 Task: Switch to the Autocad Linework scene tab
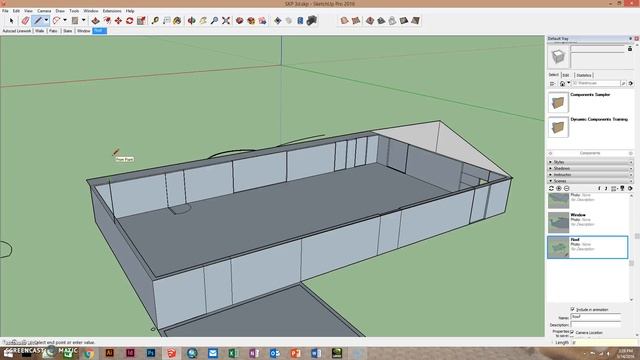17,31
